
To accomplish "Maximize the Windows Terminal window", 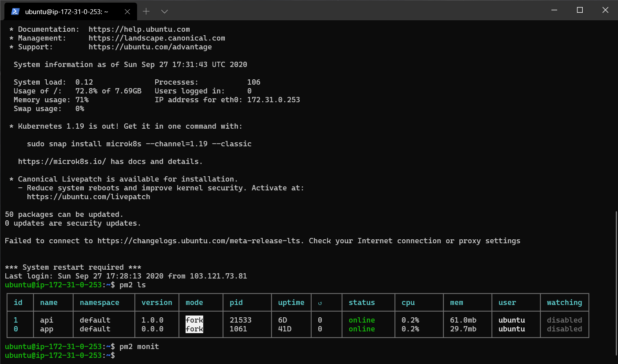I will [580, 10].
